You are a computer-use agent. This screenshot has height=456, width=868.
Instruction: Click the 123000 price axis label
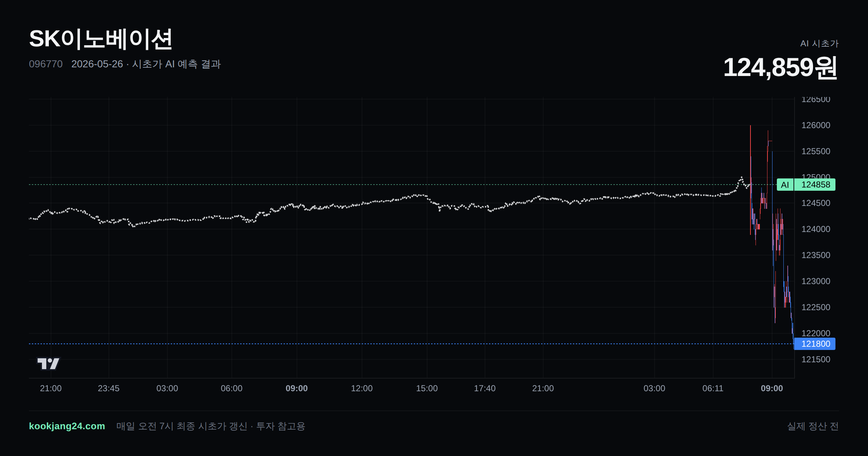[x=816, y=281]
